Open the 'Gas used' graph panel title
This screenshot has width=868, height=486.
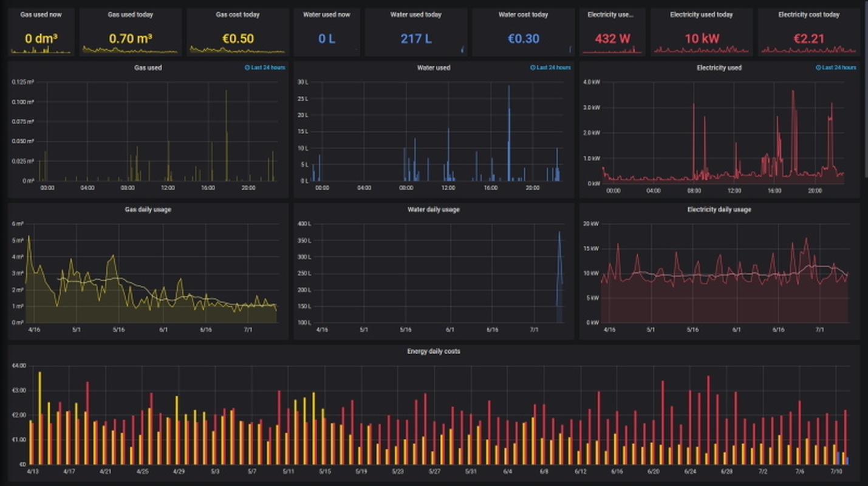[148, 67]
